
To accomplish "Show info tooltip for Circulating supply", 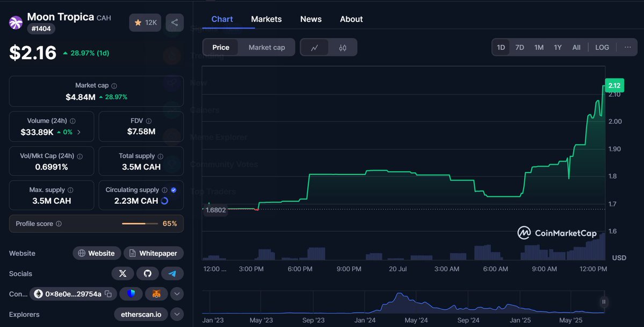I will pyautogui.click(x=164, y=190).
